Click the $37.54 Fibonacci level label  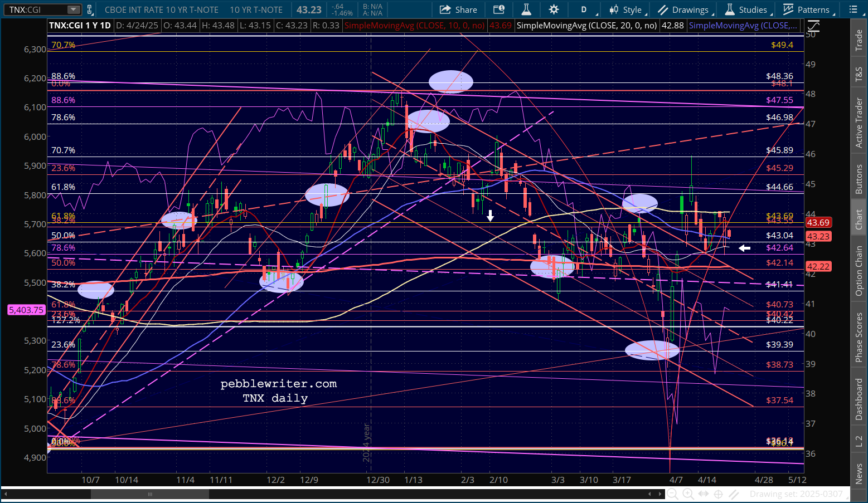pos(779,400)
